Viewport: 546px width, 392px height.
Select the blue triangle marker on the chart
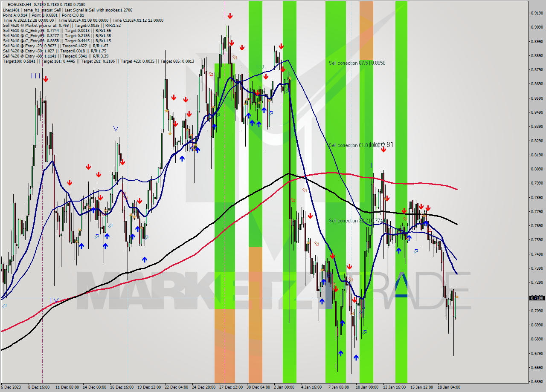(x=401, y=284)
